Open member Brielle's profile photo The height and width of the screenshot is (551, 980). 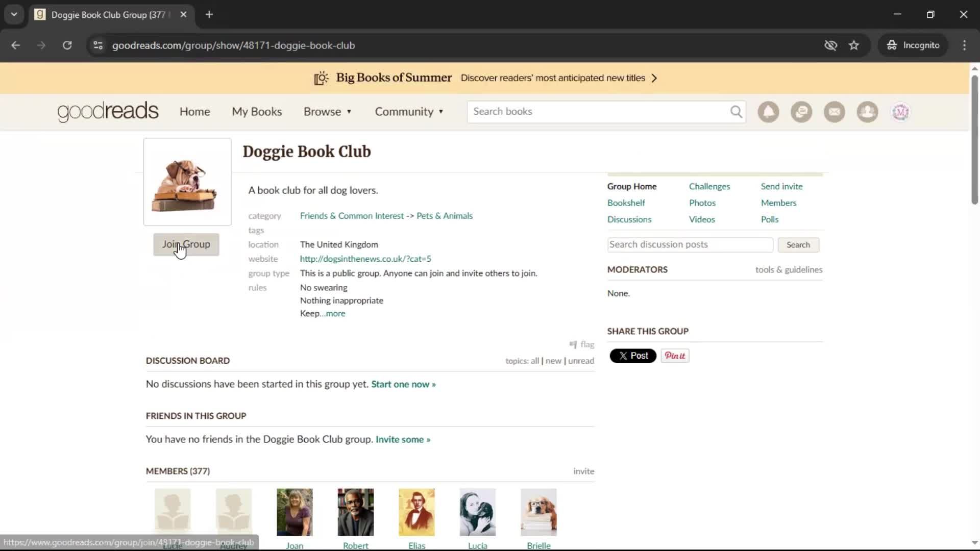[538, 512]
